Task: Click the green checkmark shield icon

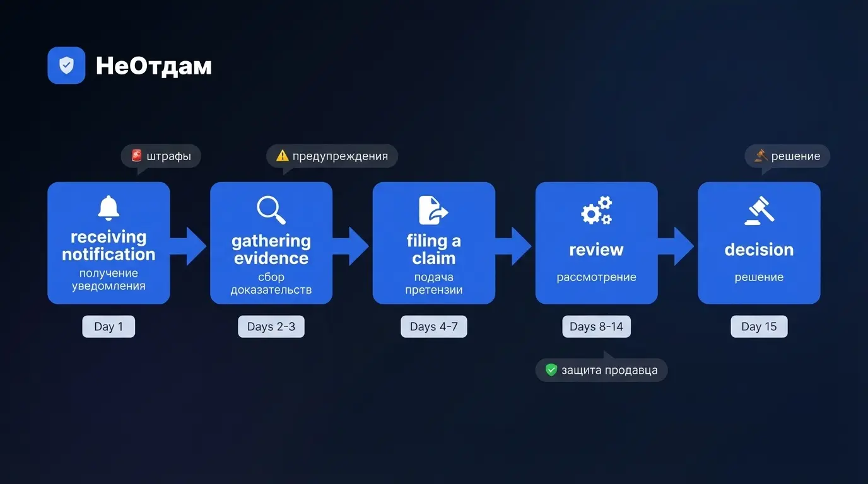Action: tap(551, 370)
